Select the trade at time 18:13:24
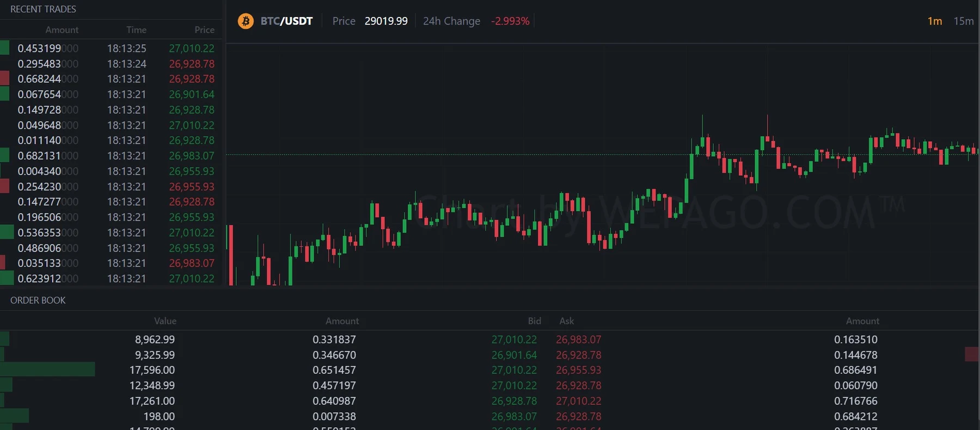This screenshot has width=980, height=430. point(111,64)
